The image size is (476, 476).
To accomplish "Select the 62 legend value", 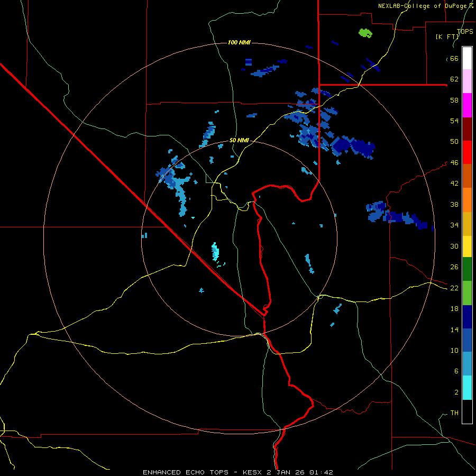I will [x=454, y=79].
